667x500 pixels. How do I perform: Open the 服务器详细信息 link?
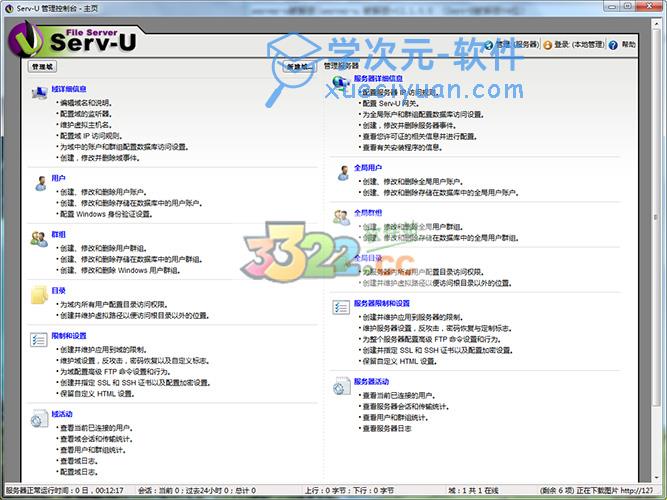pos(378,78)
